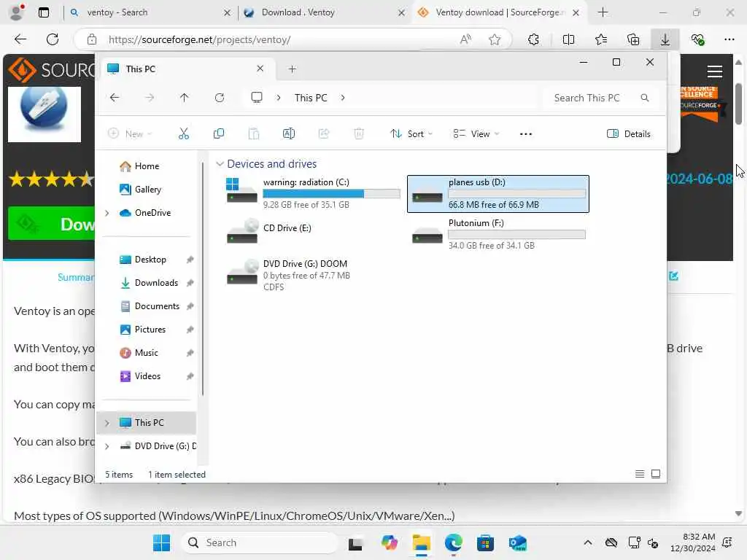747x560 pixels.
Task: Go forward in File Explorer
Action: (x=150, y=98)
